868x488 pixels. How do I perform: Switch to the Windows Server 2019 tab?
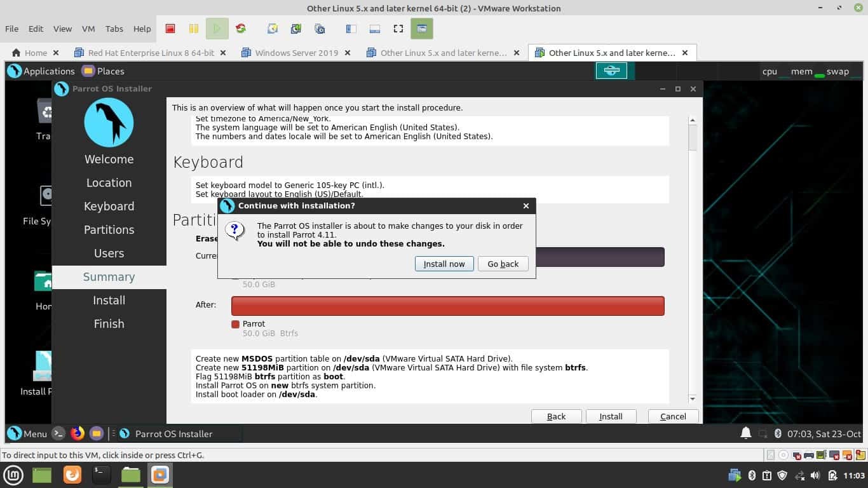click(290, 53)
